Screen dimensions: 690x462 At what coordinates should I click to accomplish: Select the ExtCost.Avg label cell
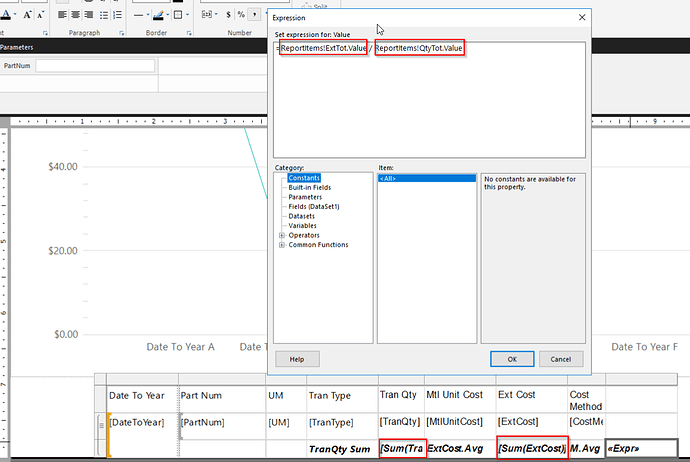[x=460, y=449]
